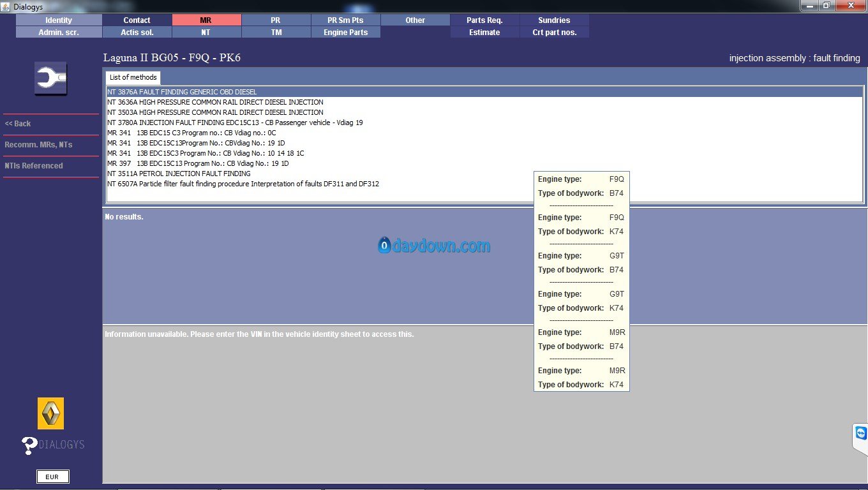This screenshot has width=868, height=490.
Task: Minimize the Dialogys window
Action: tap(809, 5)
